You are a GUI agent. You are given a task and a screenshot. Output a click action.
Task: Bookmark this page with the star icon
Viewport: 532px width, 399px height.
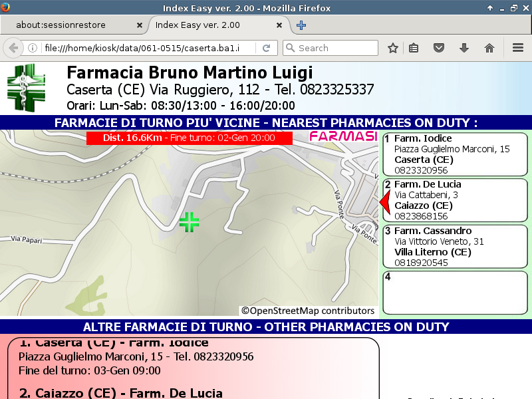[393, 48]
